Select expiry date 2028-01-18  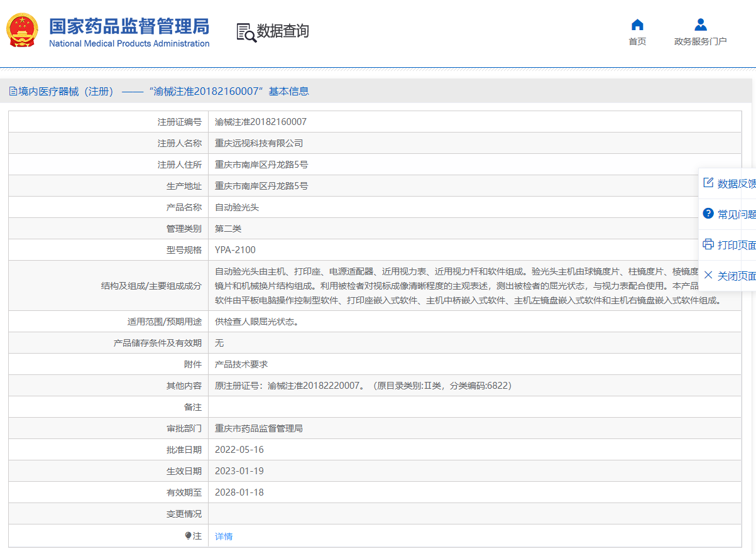(x=239, y=492)
